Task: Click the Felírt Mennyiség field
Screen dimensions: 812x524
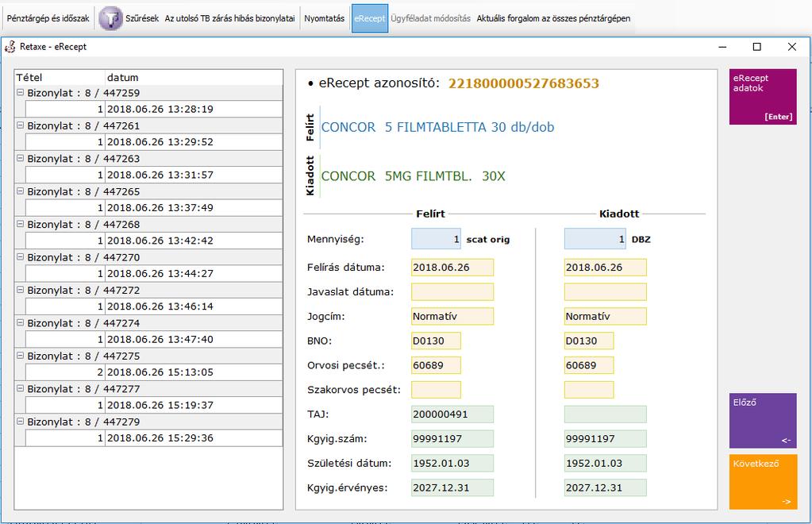Action: (436, 239)
